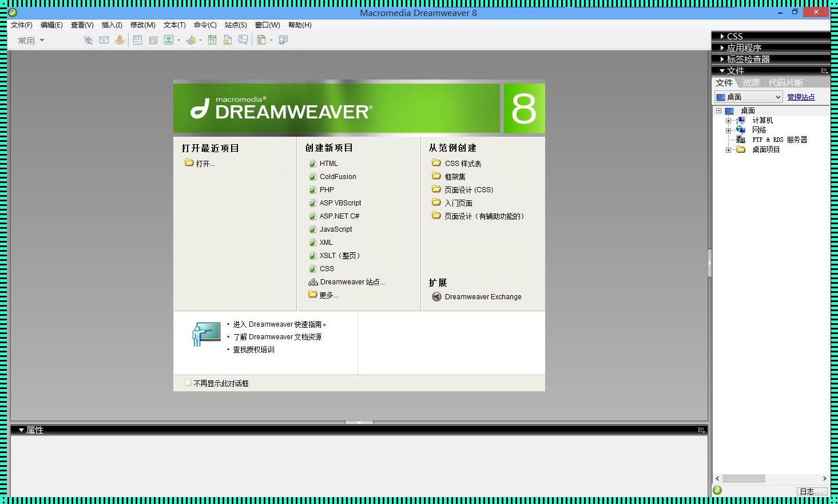Open the 入门页面 samples folder
The width and height of the screenshot is (838, 504).
[452, 203]
